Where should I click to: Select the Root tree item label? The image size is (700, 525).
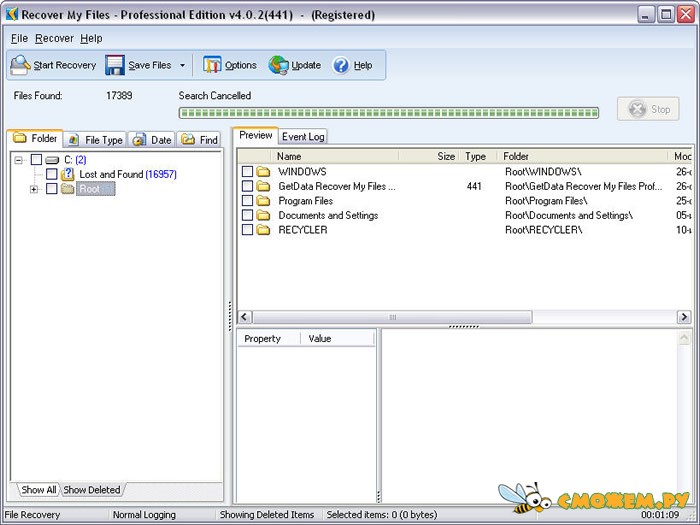click(96, 189)
